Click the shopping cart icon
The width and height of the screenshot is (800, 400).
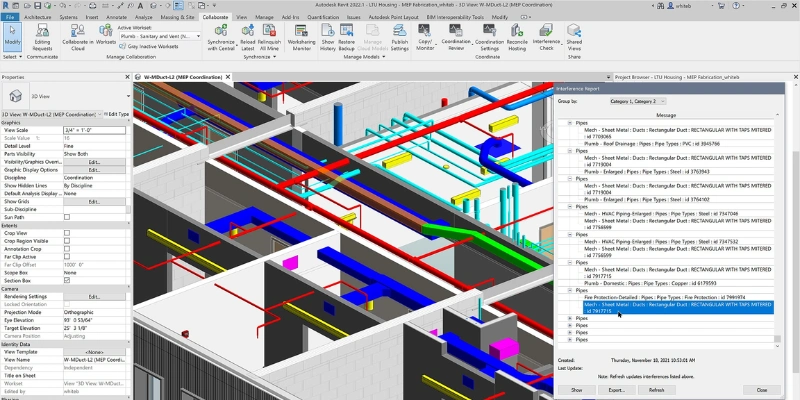721,6
